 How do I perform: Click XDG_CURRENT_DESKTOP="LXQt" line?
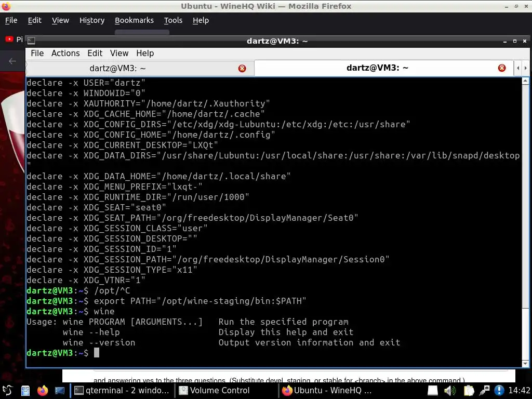[x=122, y=145]
